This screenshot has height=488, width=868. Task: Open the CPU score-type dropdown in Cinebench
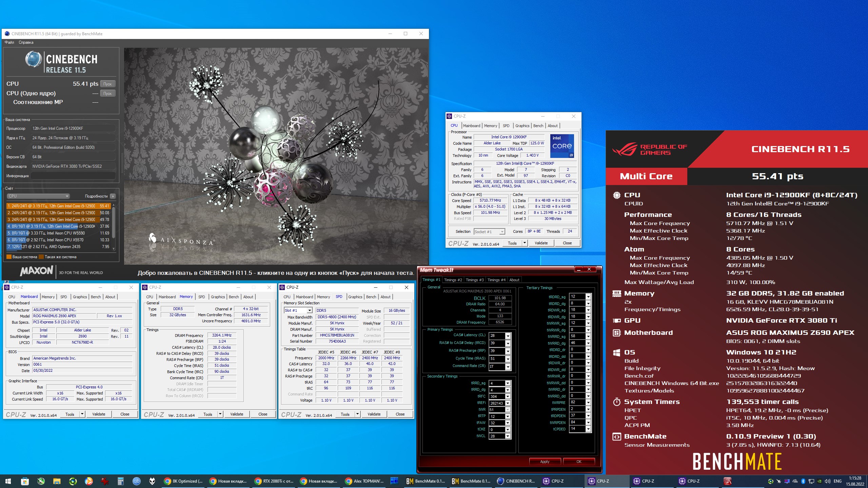[38, 196]
